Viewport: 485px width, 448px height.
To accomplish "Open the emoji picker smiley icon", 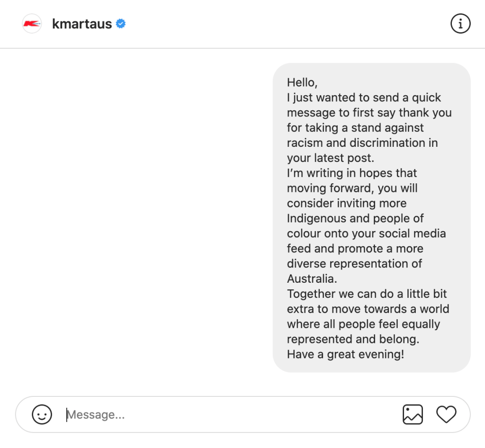I will [x=42, y=415].
